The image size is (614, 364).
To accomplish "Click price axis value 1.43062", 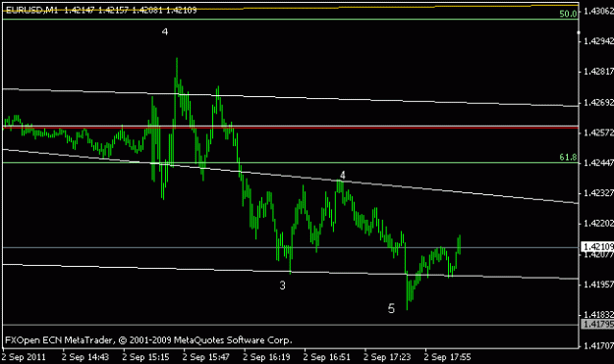I will [x=598, y=11].
